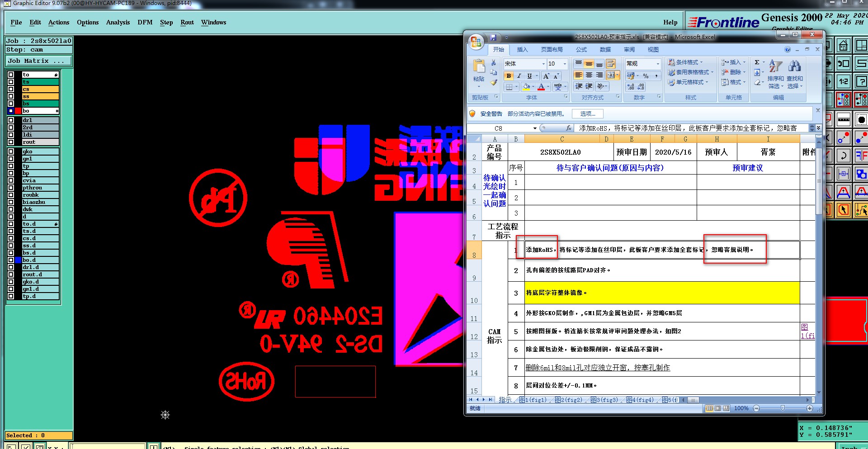Click the Excel zoom slider handle
The height and width of the screenshot is (449, 868).
(783, 408)
